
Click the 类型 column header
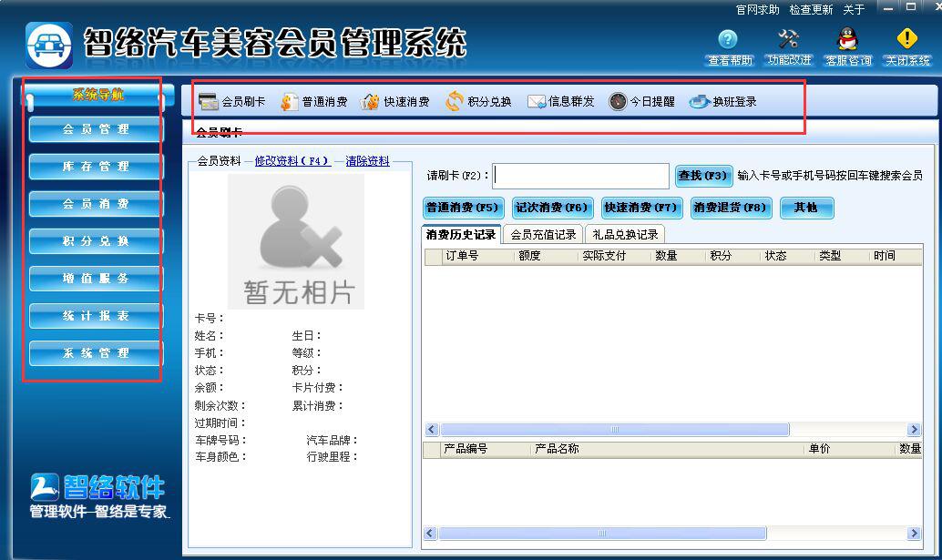[x=843, y=256]
